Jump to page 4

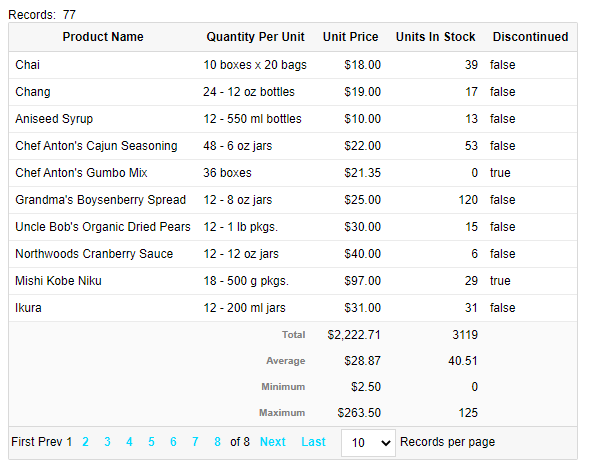click(129, 442)
